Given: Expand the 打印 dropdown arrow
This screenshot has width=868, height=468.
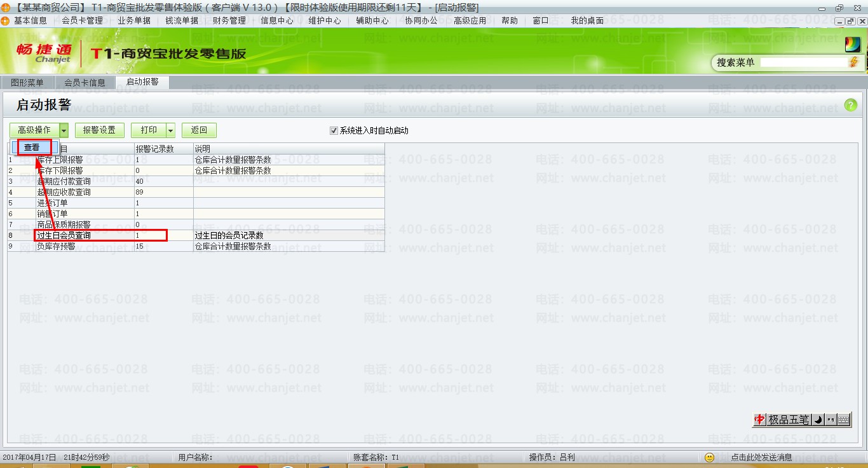Looking at the screenshot, I should 170,130.
